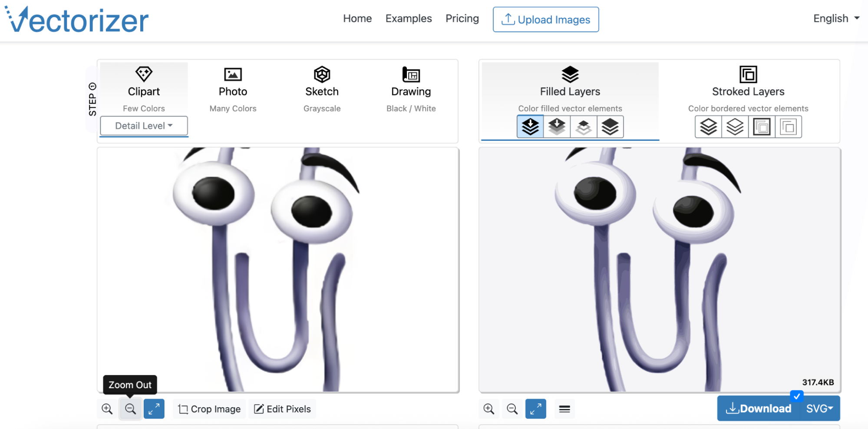The image size is (868, 429).
Task: Select the first Filled Layers stacking option
Action: click(530, 127)
